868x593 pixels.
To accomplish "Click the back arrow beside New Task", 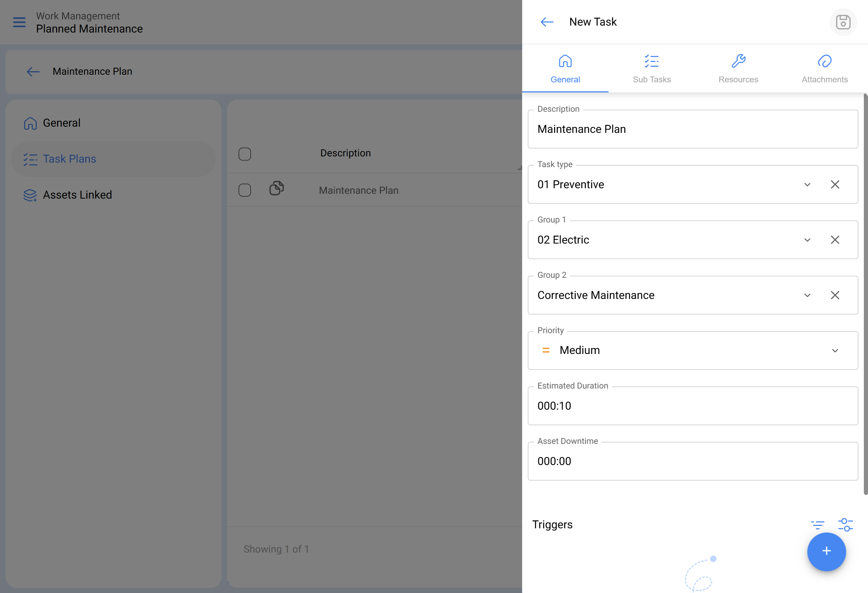I will [x=547, y=22].
